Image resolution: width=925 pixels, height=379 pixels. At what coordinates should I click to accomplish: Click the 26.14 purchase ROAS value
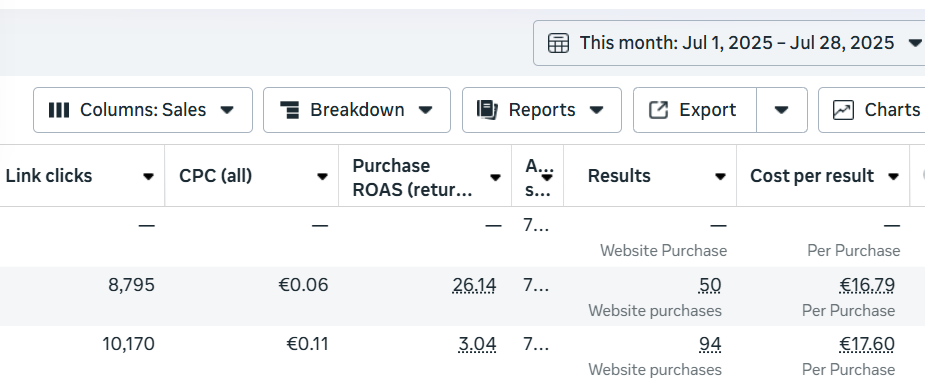tap(474, 285)
